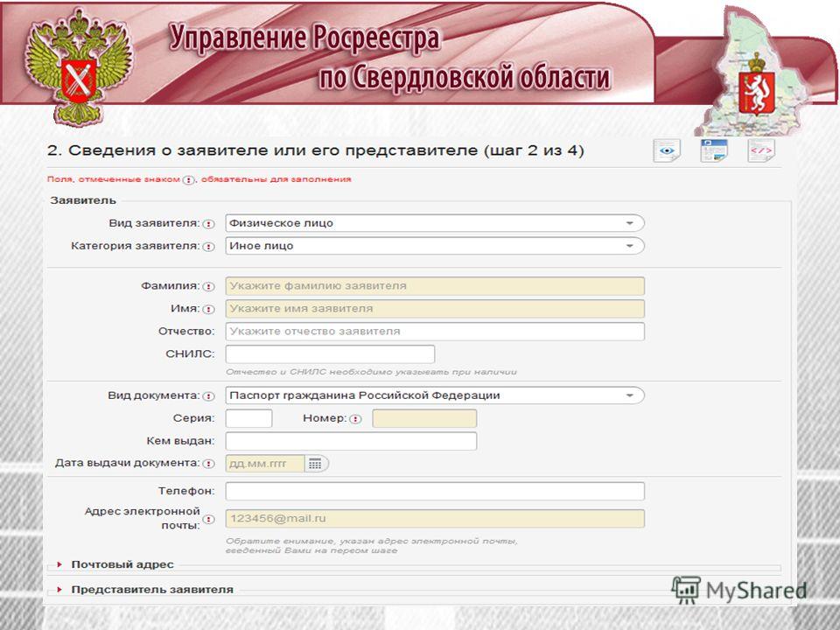
Task: Click required mark beside Категория заявителя
Action: click(209, 247)
